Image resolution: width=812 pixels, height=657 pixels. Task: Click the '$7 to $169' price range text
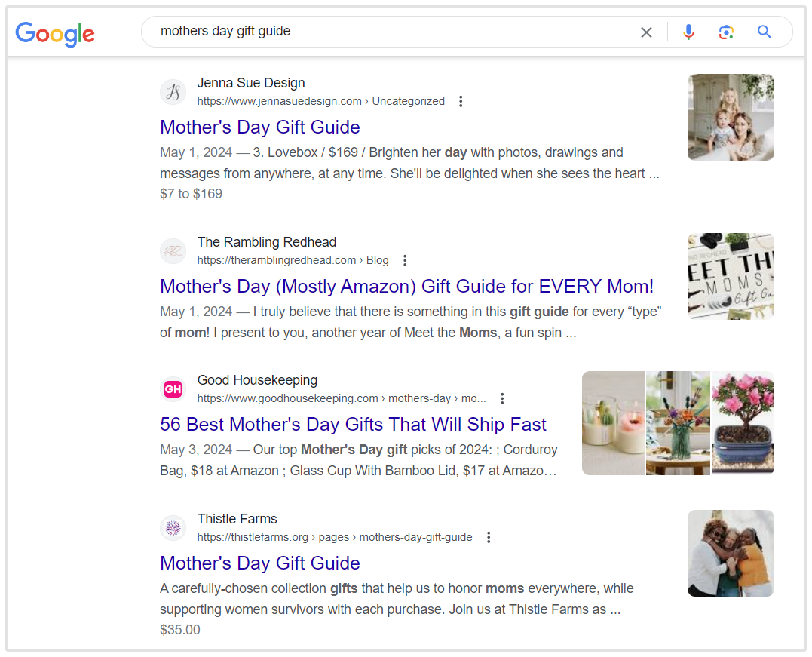click(x=191, y=194)
